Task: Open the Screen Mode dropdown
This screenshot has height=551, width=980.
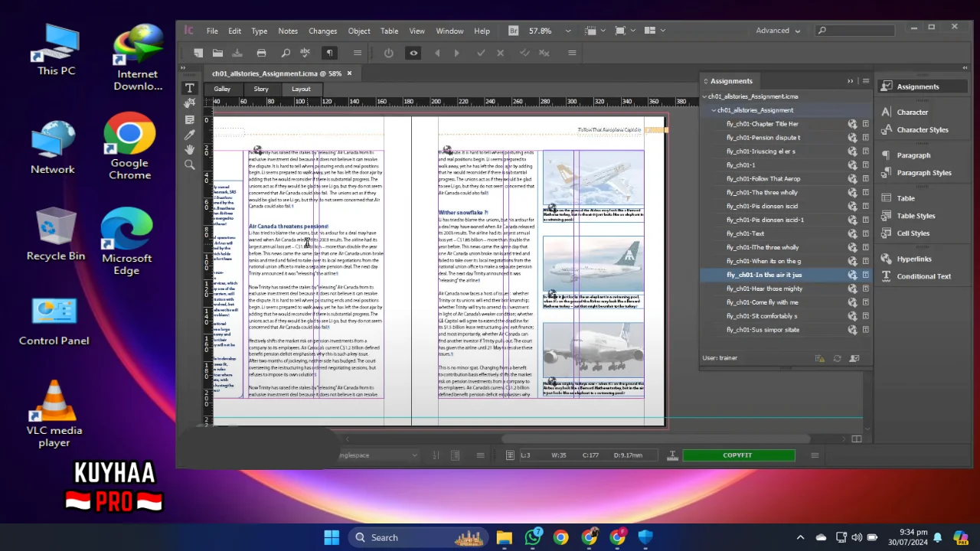Action: [x=623, y=31]
